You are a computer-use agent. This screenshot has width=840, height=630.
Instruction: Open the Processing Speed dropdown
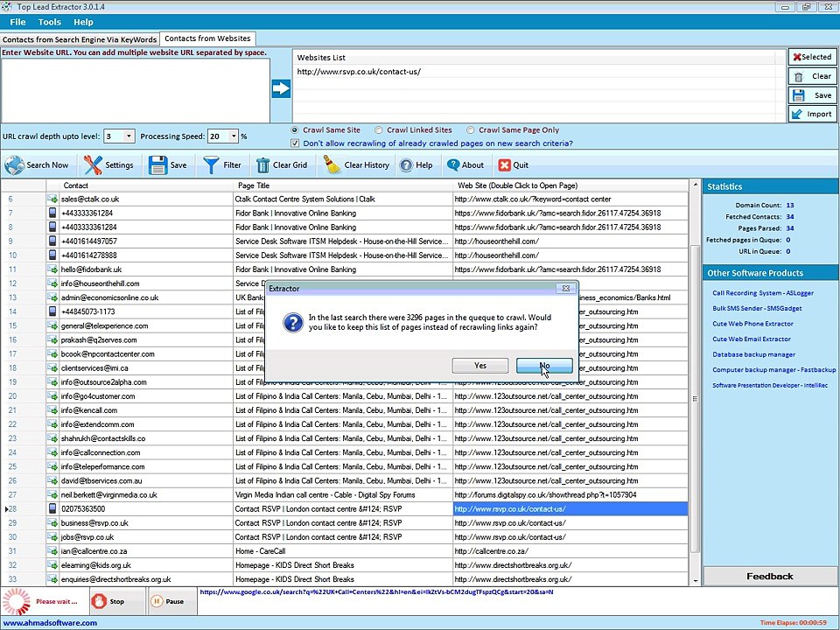coord(233,136)
